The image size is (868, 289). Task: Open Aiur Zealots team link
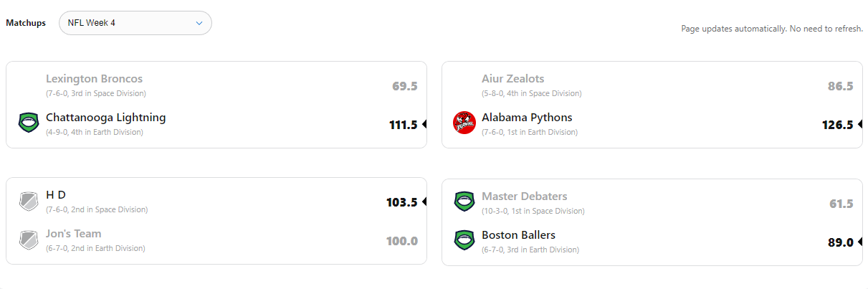(512, 79)
